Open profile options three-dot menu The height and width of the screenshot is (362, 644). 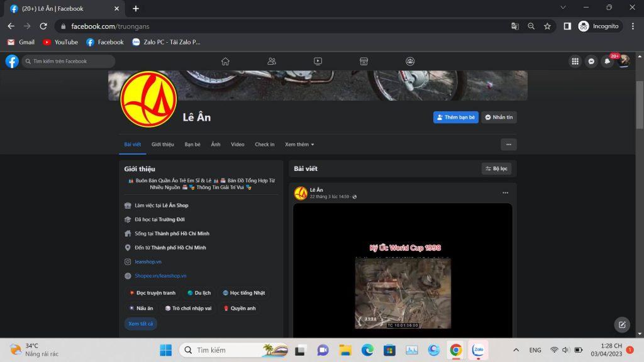(x=508, y=145)
